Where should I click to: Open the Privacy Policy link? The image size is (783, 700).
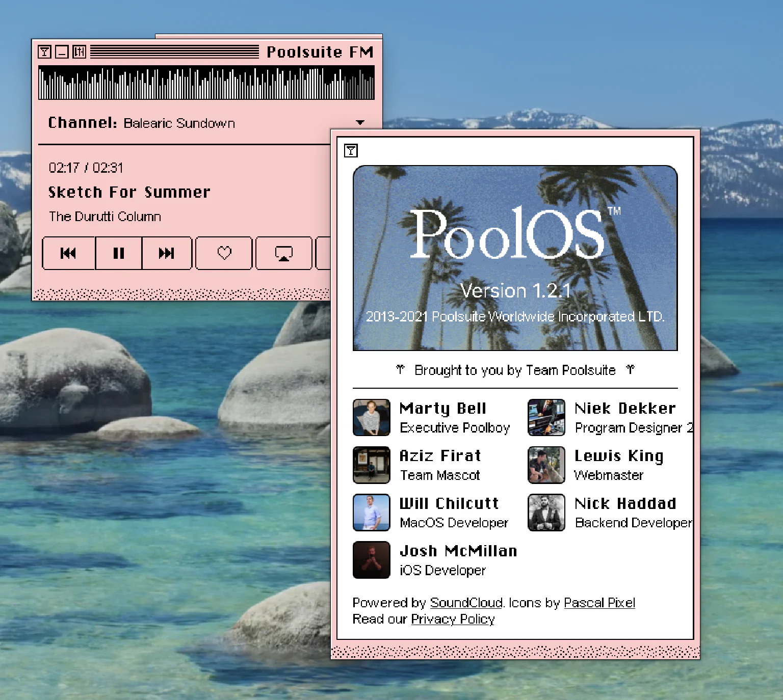point(453,619)
